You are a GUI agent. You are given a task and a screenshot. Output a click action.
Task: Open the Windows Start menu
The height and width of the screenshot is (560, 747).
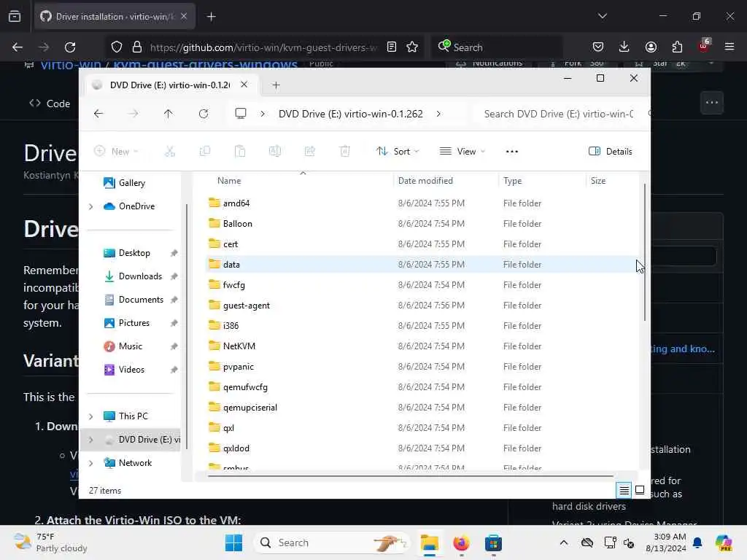[x=233, y=542]
